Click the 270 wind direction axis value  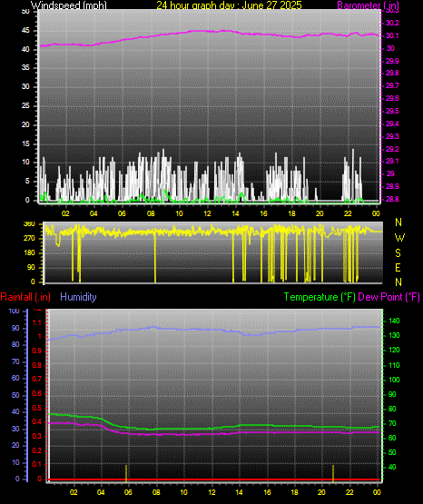29,239
